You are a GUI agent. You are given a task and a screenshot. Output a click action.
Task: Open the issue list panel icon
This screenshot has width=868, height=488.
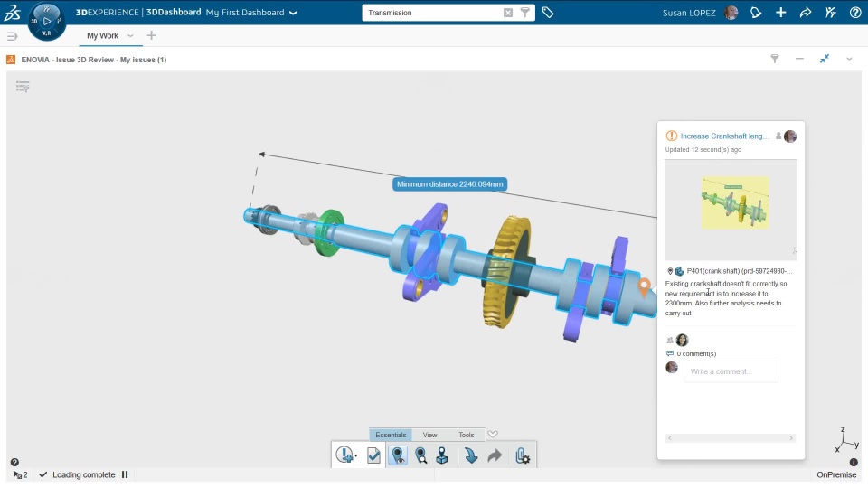(23, 87)
